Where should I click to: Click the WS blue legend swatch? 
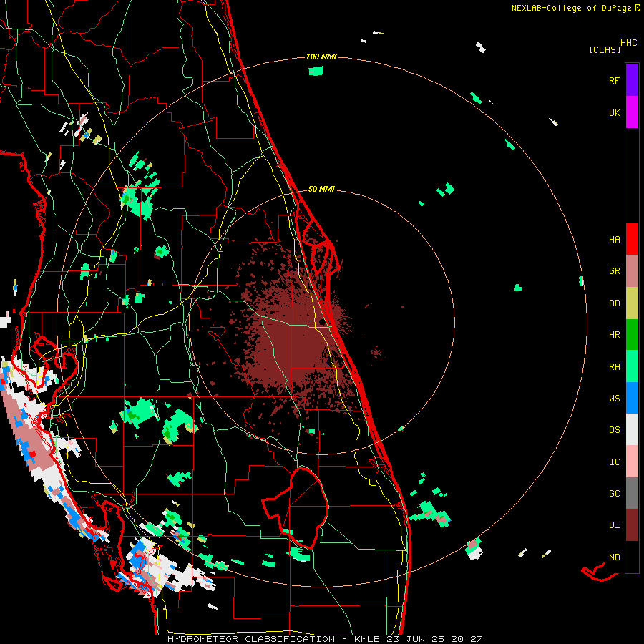(x=632, y=398)
